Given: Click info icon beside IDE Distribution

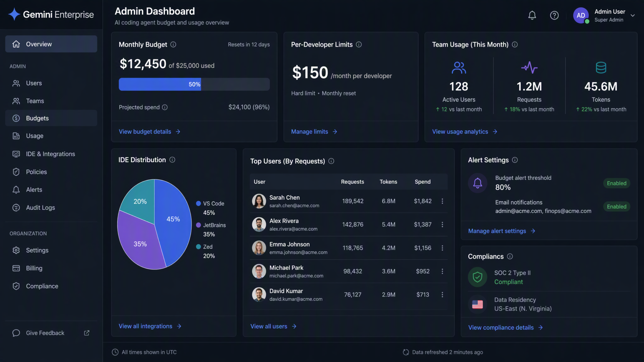Looking at the screenshot, I should point(172,160).
